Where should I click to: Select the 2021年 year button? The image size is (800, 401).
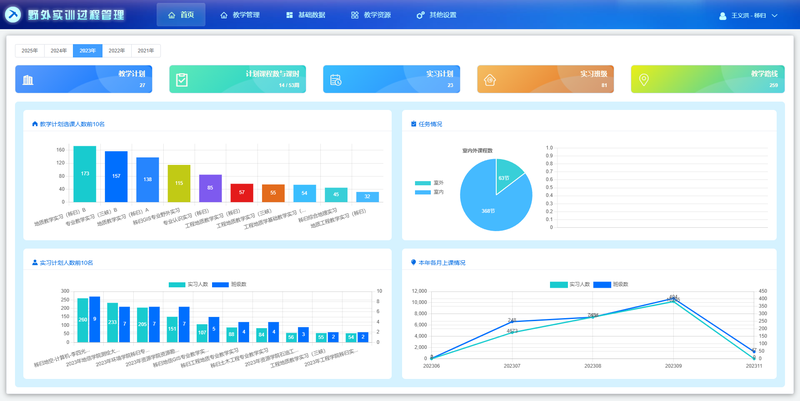point(146,51)
